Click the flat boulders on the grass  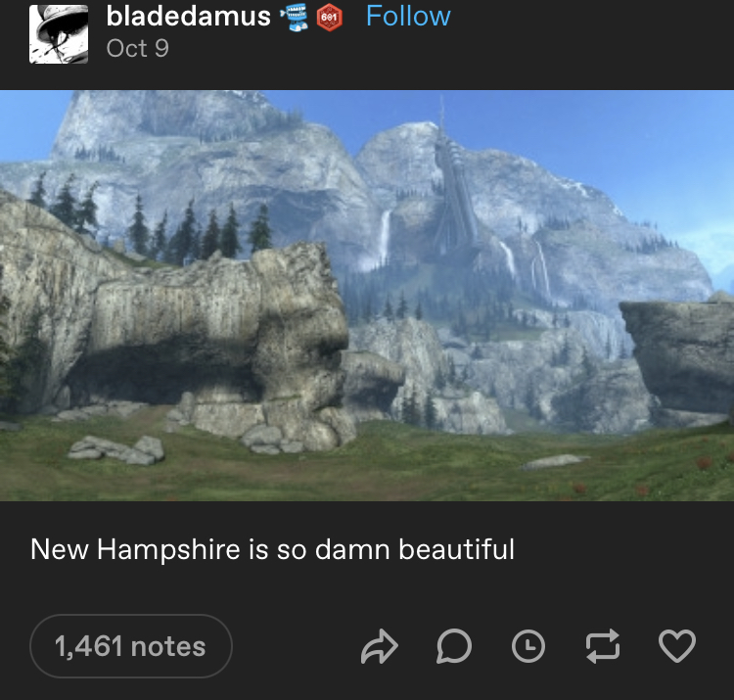(x=116, y=449)
